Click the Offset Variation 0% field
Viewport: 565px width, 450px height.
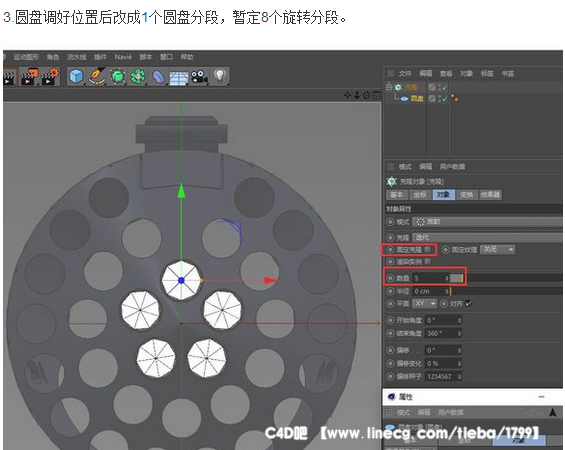point(444,364)
